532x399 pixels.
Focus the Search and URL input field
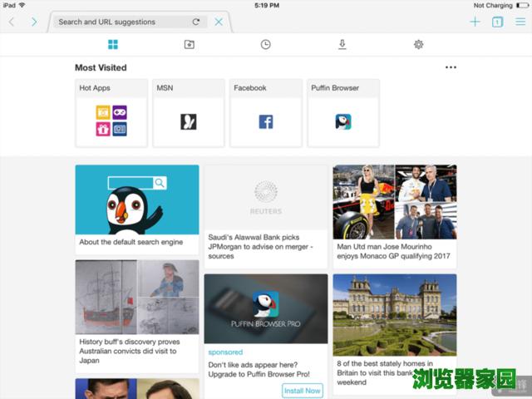121,22
